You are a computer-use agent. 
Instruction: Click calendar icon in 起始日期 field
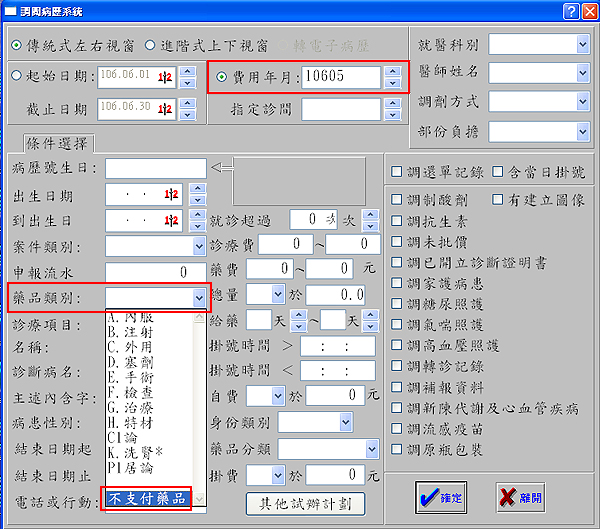(165, 78)
